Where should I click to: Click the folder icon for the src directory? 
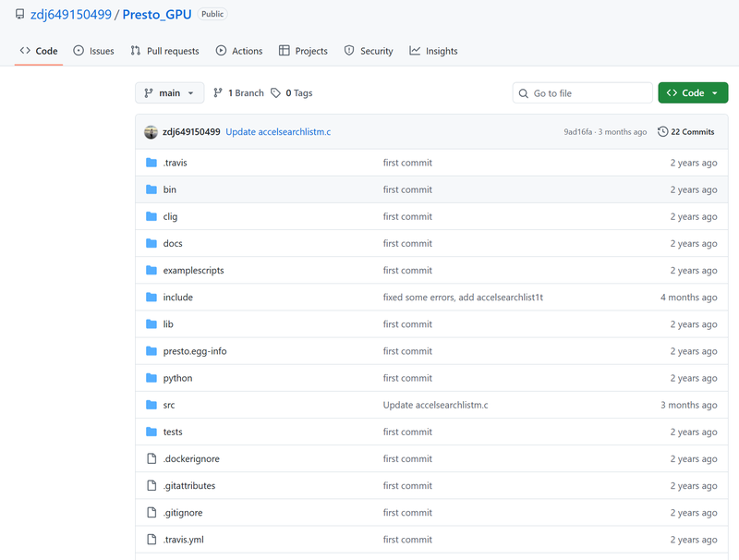point(151,405)
